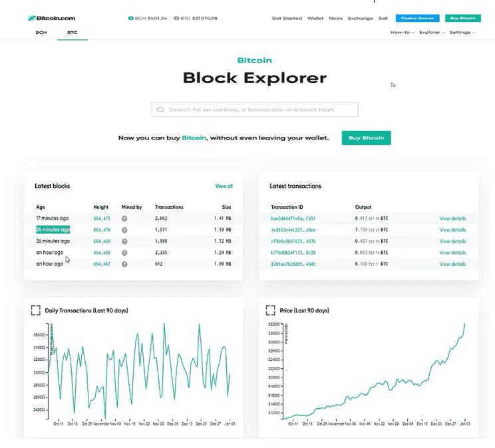Open block height 664,471
495x448 pixels.
click(x=102, y=218)
